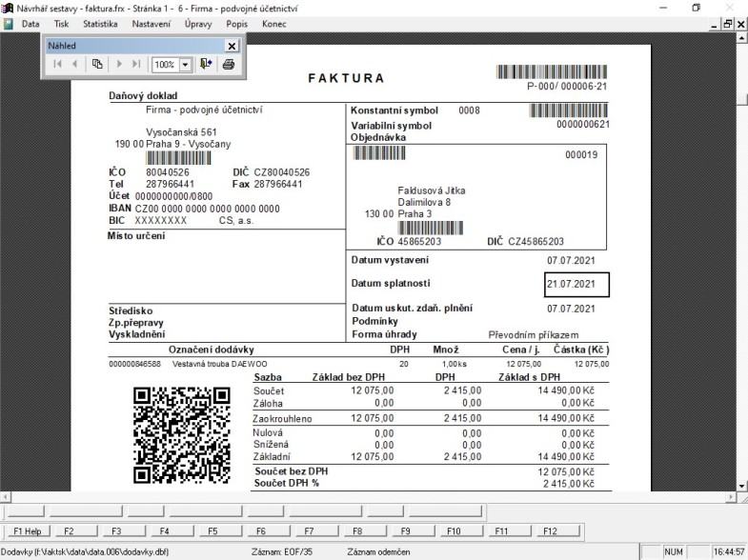Open the Tisk menu
Screen dimensions: 748x560
[x=61, y=24]
